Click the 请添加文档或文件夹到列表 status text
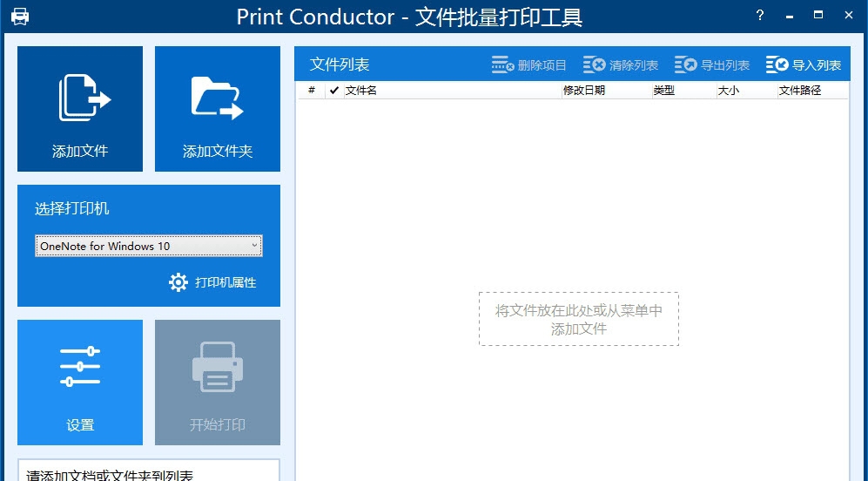 pyautogui.click(x=110, y=476)
